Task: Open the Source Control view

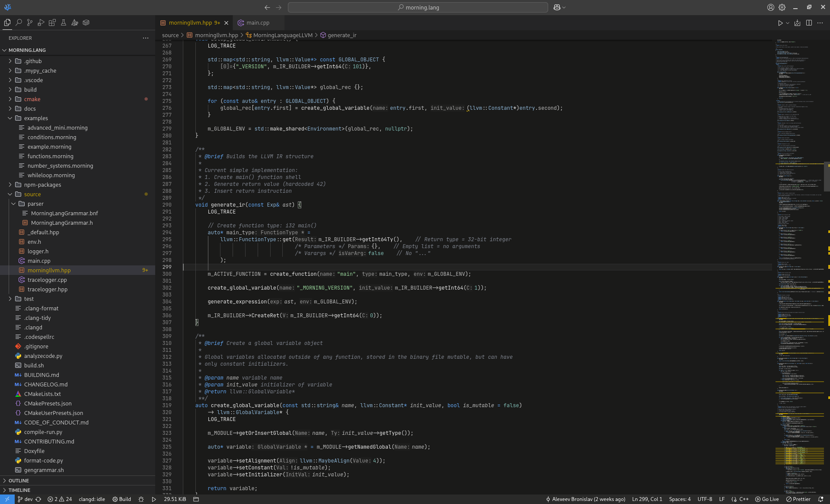Action: click(30, 22)
